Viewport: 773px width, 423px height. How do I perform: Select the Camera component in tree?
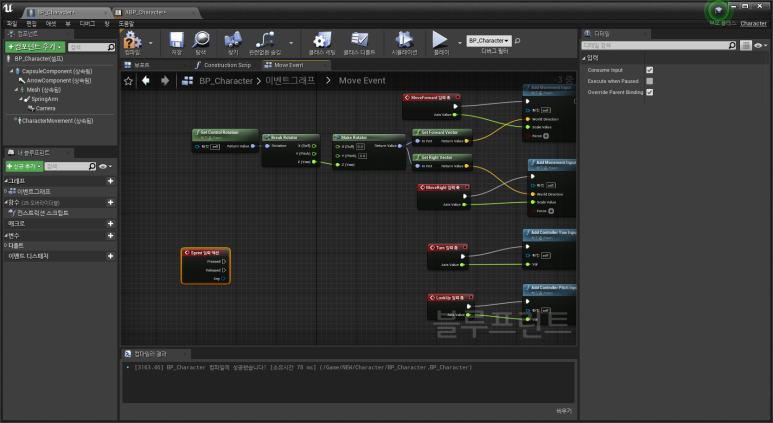[45, 108]
